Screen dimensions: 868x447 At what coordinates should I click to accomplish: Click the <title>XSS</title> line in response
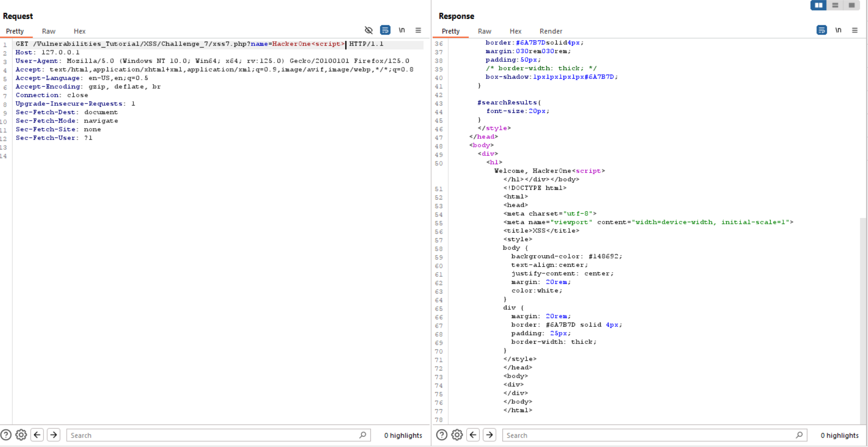coord(541,231)
